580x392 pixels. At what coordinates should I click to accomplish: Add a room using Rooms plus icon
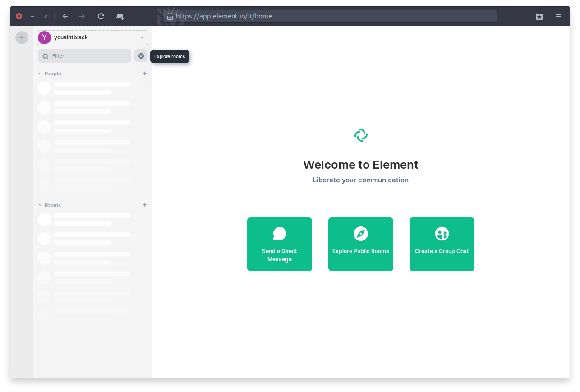point(145,205)
